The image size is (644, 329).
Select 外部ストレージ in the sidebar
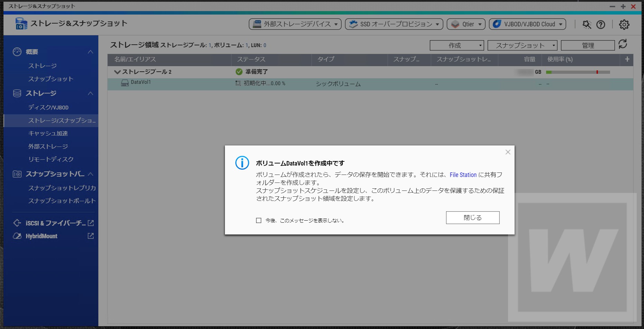[48, 146]
